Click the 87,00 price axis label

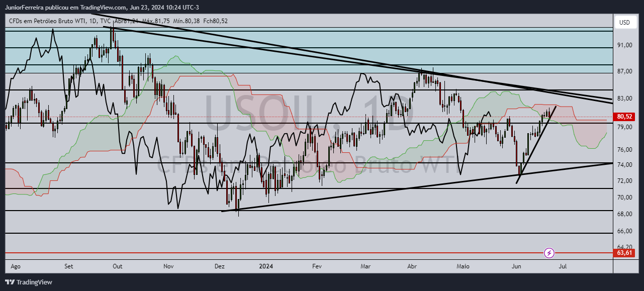(x=624, y=71)
